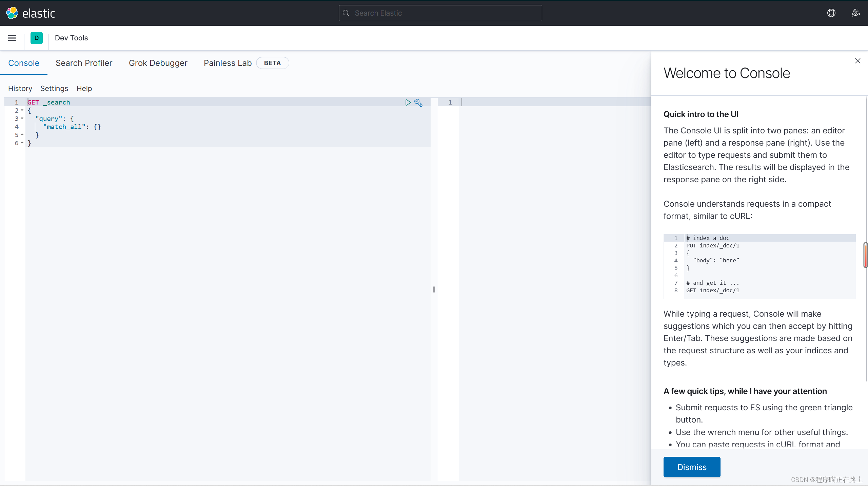
Task: Collapse the code fold on line 2
Action: (22, 110)
